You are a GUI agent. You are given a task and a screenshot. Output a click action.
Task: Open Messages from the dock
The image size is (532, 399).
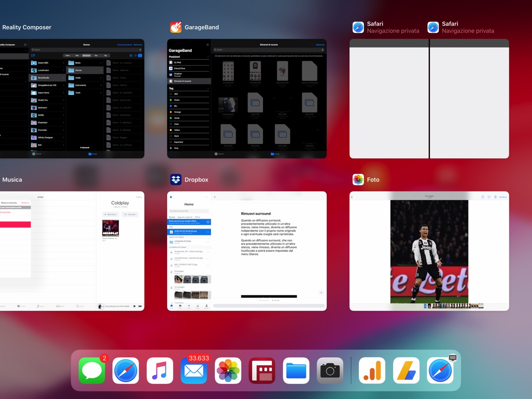pos(91,371)
